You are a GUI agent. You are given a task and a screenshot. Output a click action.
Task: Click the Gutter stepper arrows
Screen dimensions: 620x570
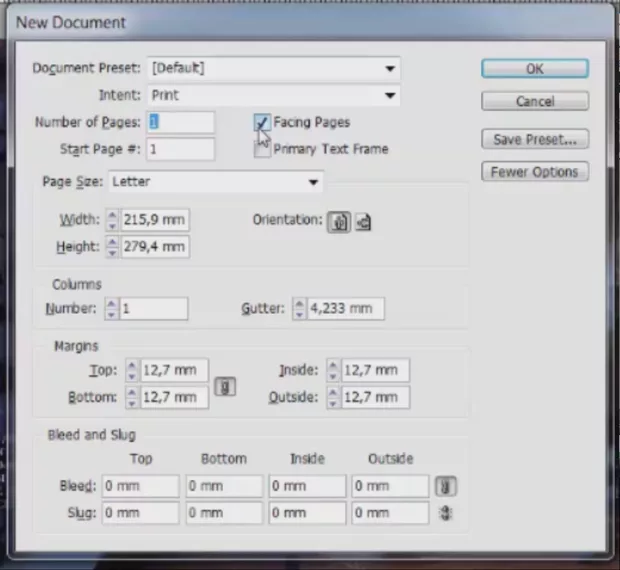299,309
